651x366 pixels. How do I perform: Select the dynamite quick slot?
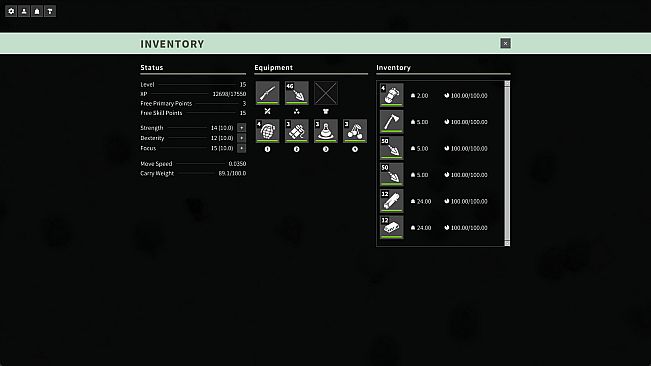pos(297,131)
